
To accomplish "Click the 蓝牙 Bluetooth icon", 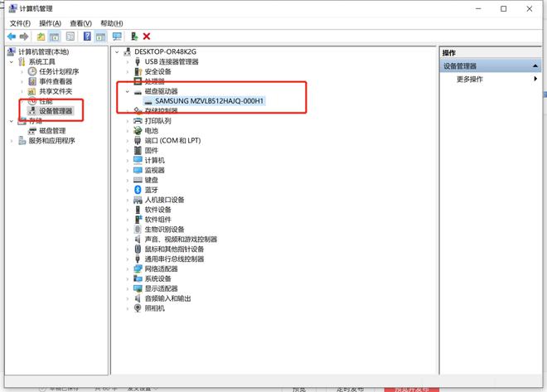I will [x=138, y=190].
